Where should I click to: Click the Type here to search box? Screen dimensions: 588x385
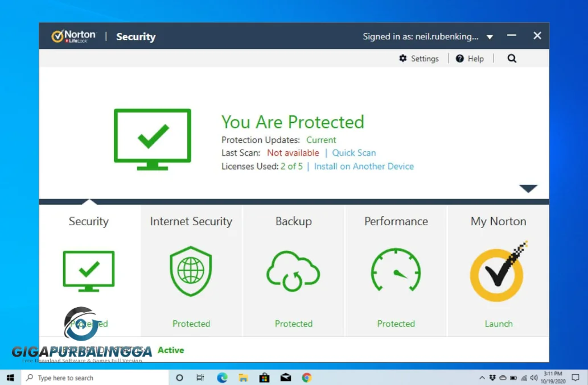point(95,378)
